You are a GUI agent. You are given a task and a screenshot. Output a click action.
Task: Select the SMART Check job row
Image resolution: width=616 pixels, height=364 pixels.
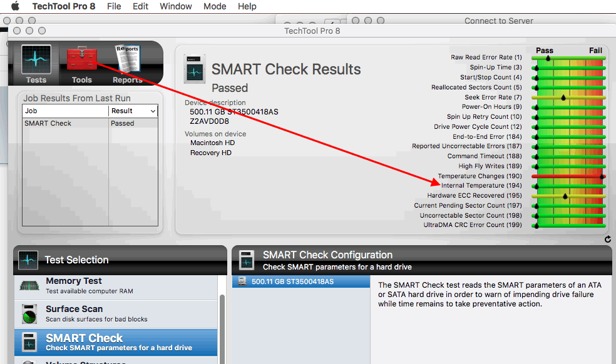(x=90, y=123)
